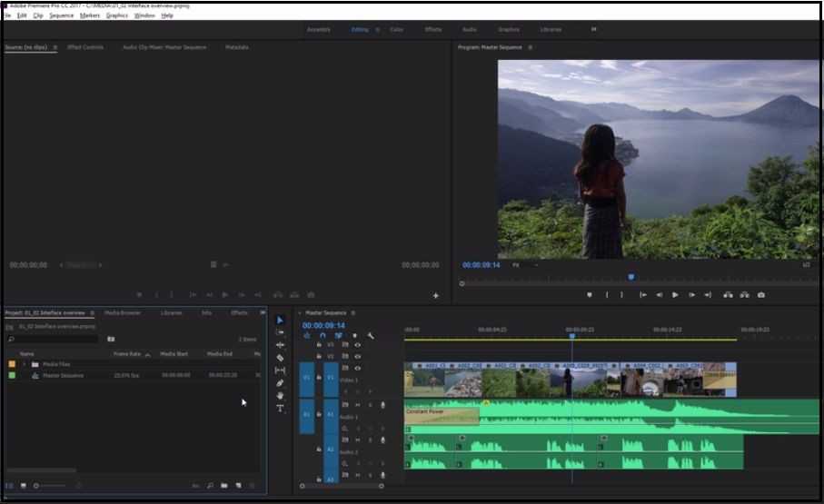Screen dimensions: 824x504
Task: Open timeline display settings wrench
Action: pyautogui.click(x=371, y=336)
